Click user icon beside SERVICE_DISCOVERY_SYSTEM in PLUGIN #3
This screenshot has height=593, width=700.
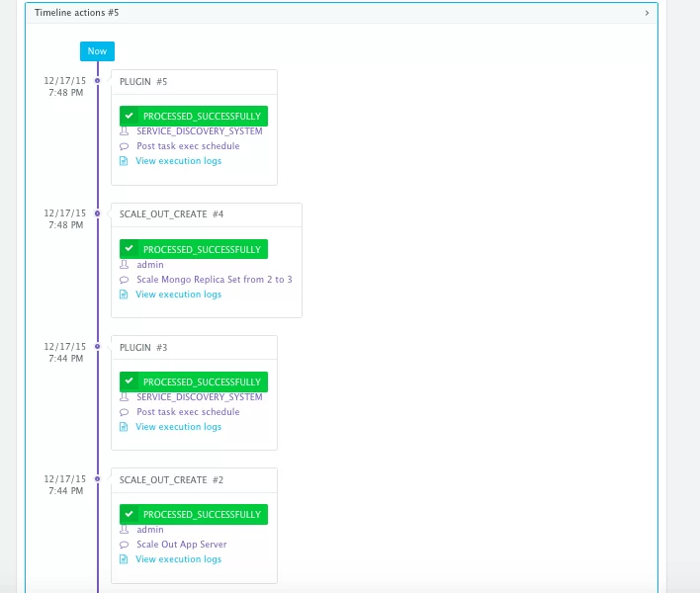click(125, 397)
